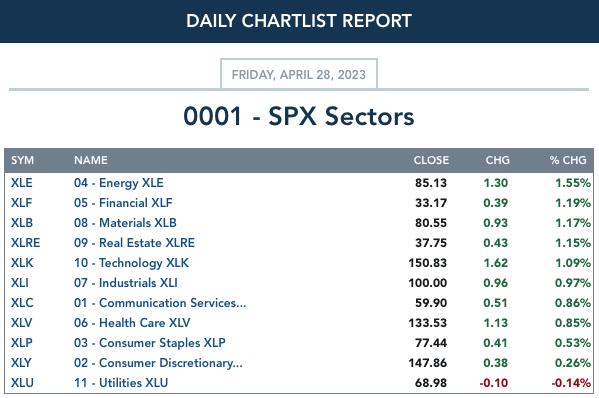Open 10 - Technology XLK chart
The width and height of the screenshot is (599, 398).
click(x=131, y=263)
